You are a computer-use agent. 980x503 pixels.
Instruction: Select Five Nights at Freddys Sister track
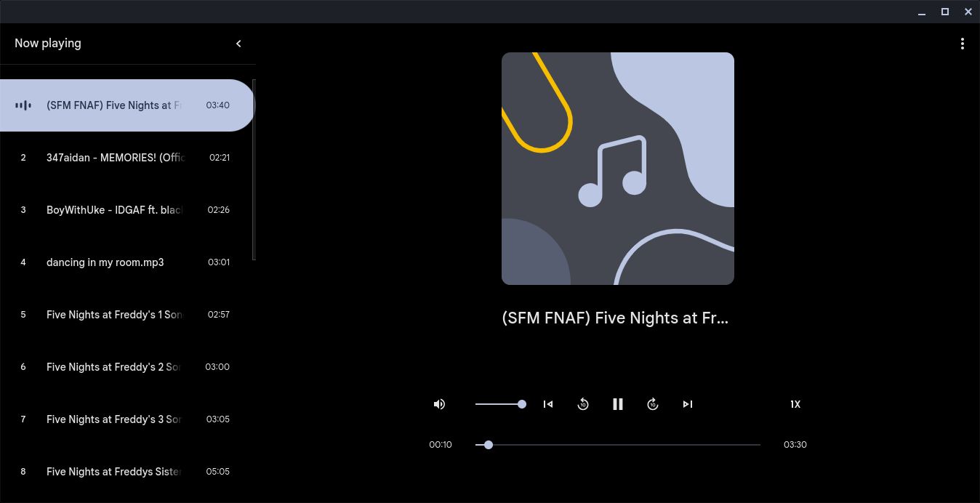click(x=127, y=472)
